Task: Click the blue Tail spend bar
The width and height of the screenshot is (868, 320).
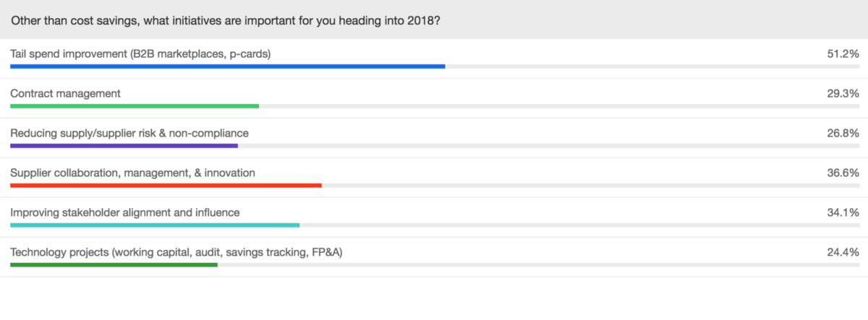Action: click(227, 66)
